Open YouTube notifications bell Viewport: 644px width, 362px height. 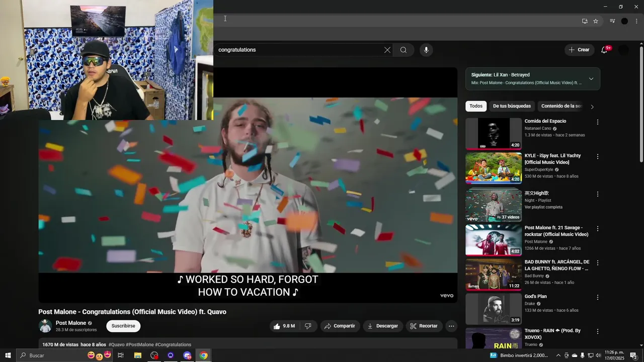pos(604,50)
